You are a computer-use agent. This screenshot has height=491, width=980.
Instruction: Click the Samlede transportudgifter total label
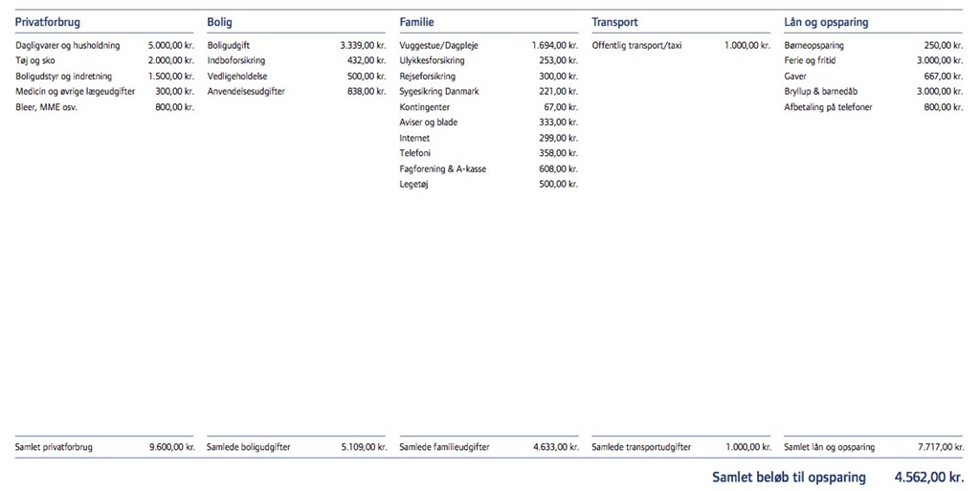pyautogui.click(x=641, y=447)
